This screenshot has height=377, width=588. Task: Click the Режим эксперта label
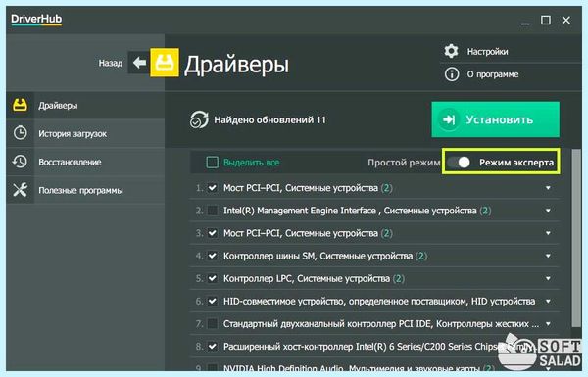pos(516,163)
